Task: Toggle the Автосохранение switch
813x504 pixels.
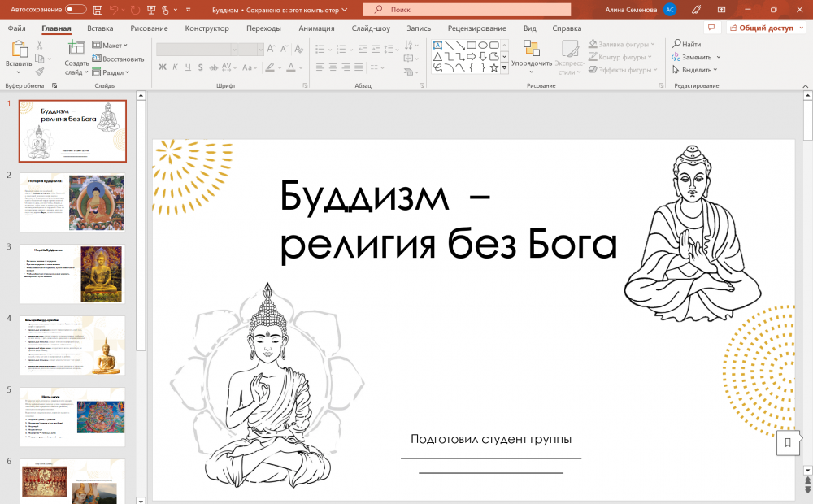Action: [x=76, y=9]
